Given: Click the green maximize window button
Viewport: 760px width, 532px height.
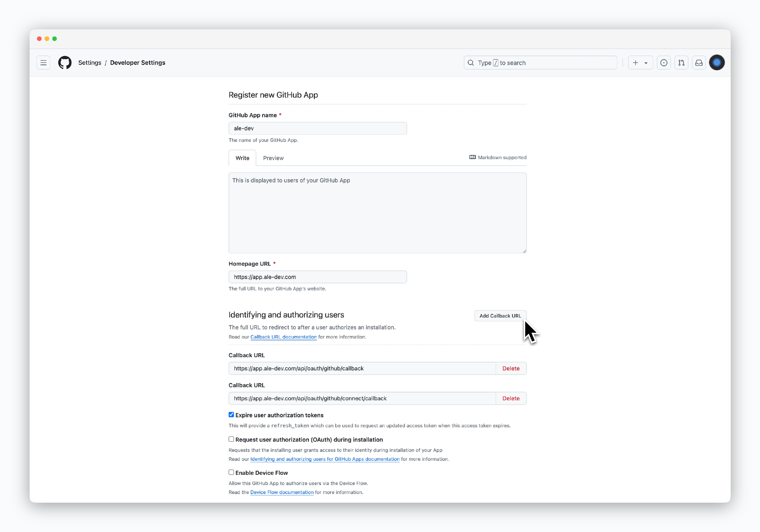Looking at the screenshot, I should click(x=55, y=39).
